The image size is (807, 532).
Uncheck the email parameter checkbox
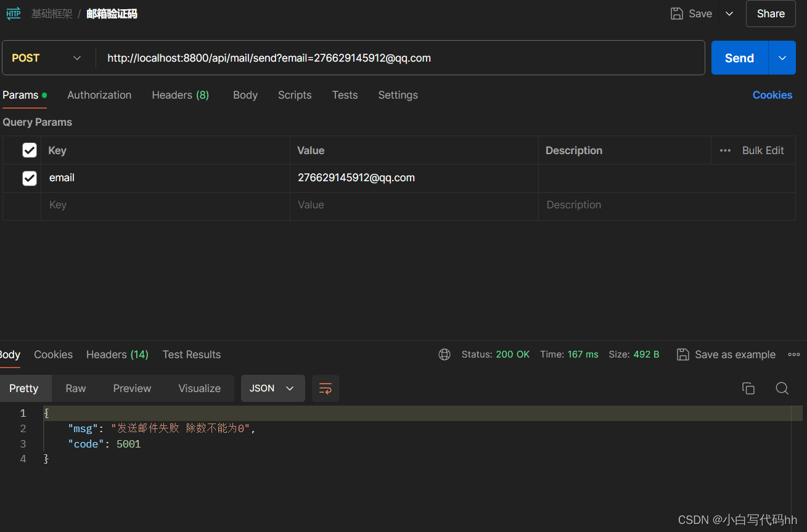29,178
